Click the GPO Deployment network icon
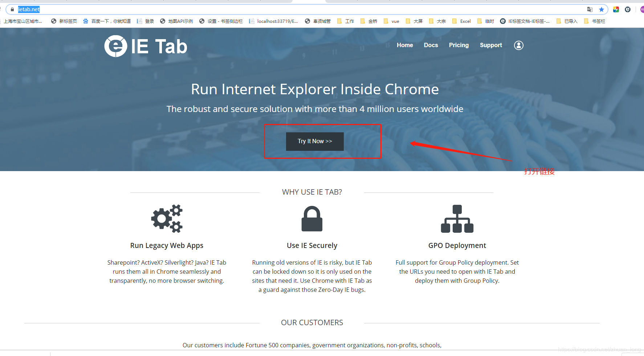Viewport: 644px width, 356px height. click(x=457, y=219)
